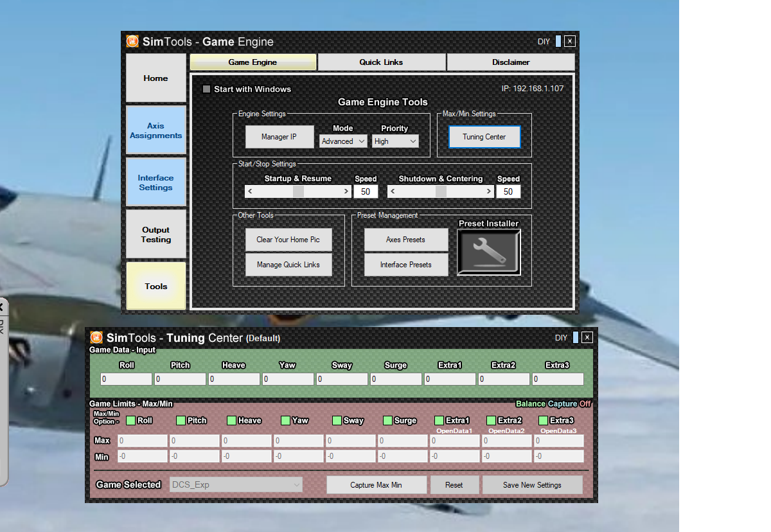
Task: Click the Pitch Game Data input field
Action: tap(180, 380)
